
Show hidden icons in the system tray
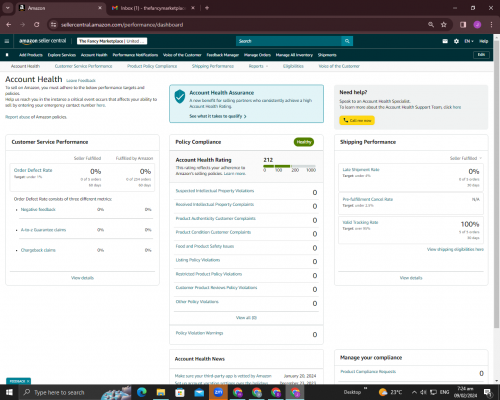coord(414,392)
